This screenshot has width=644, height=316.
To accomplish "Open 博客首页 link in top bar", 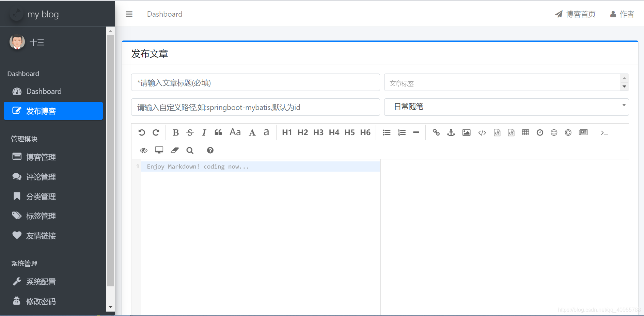I will pyautogui.click(x=575, y=14).
